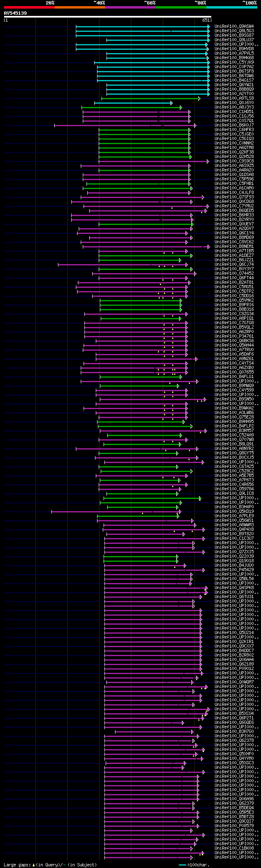The width and height of the screenshot is (261, 868).
Task: Select hit label UniRef100_Q4P4X8
Action: coord(234,529)
